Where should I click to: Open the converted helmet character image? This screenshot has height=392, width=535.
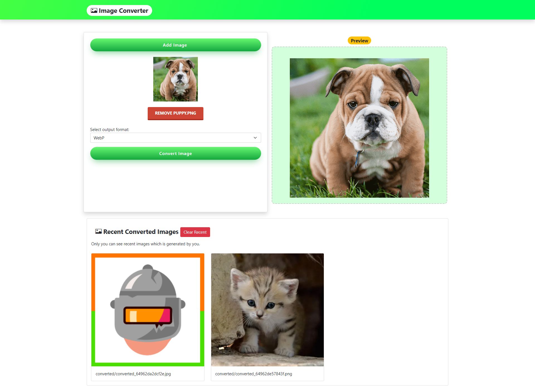(x=148, y=310)
